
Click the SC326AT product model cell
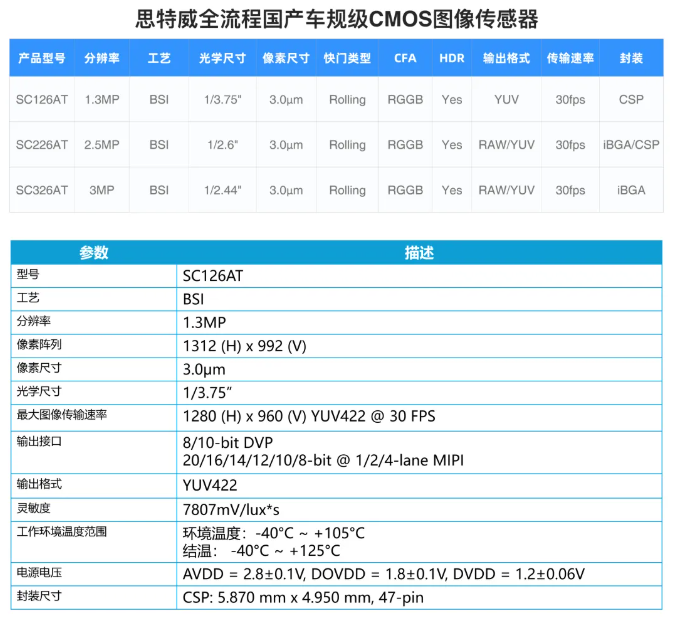point(42,190)
